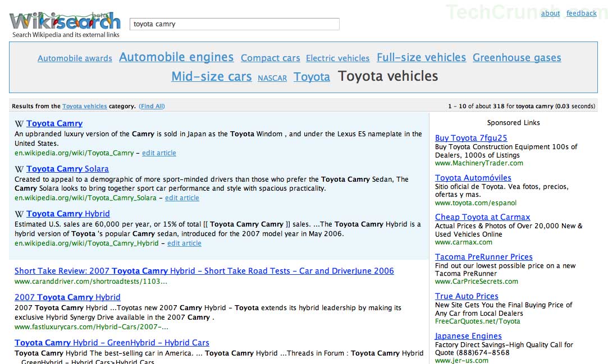Open the about link
Image resolution: width=608 pixels, height=364 pixels.
pos(550,13)
